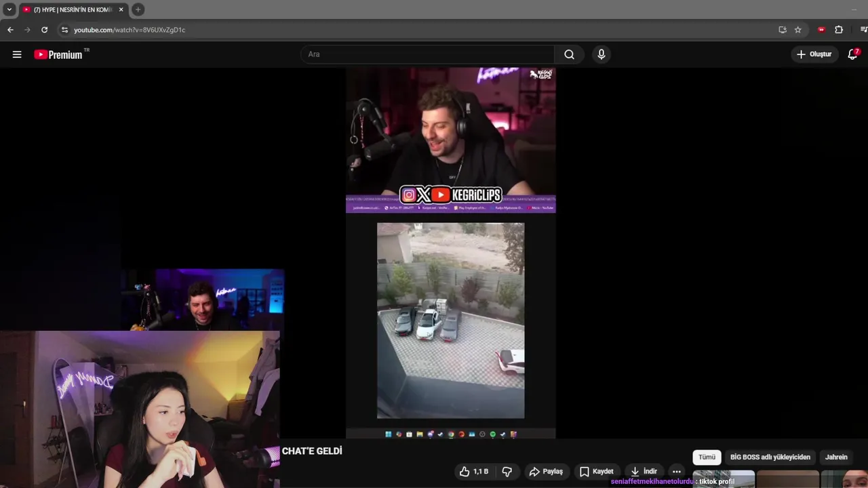
Task: View site information icon in address bar
Action: click(64, 30)
